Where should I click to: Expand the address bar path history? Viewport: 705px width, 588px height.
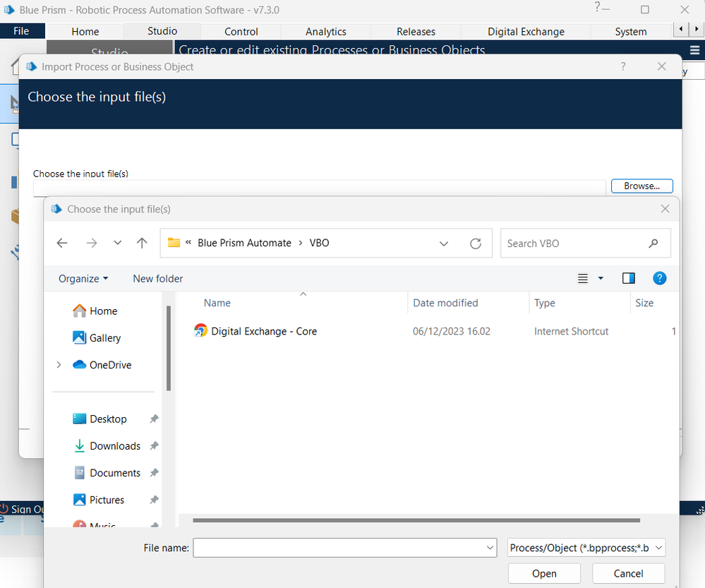[444, 244]
